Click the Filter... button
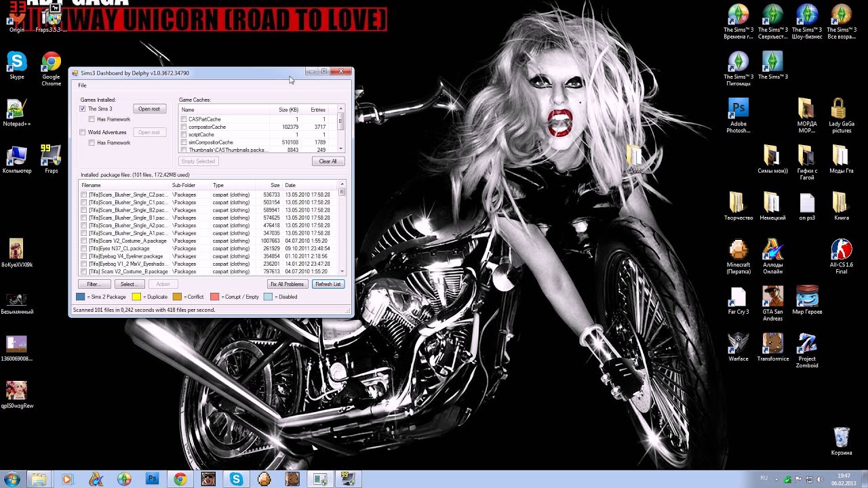 click(x=94, y=284)
